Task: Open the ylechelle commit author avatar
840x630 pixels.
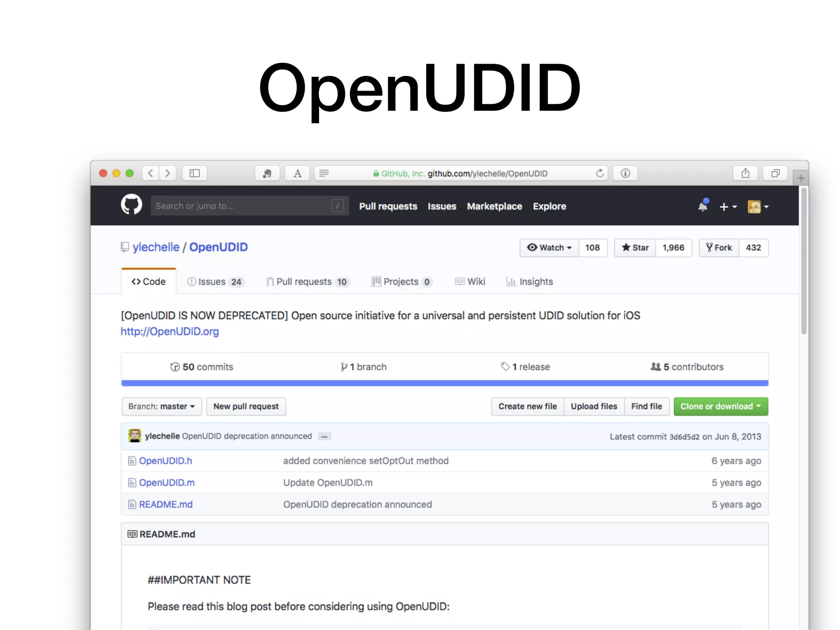Action: coord(135,436)
